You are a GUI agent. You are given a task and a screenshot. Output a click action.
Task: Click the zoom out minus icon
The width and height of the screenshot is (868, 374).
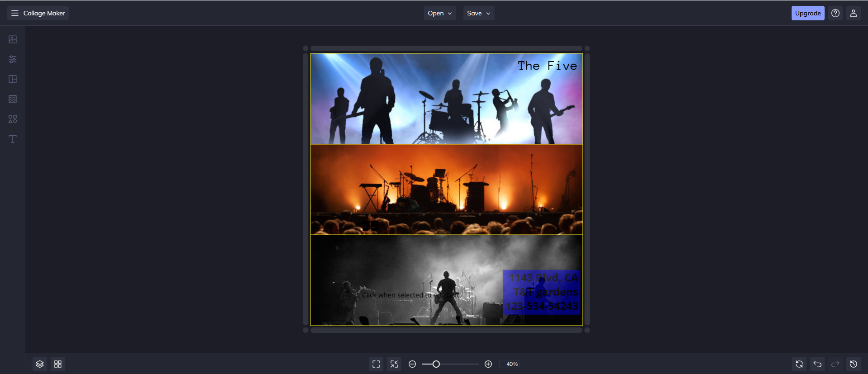click(x=412, y=364)
